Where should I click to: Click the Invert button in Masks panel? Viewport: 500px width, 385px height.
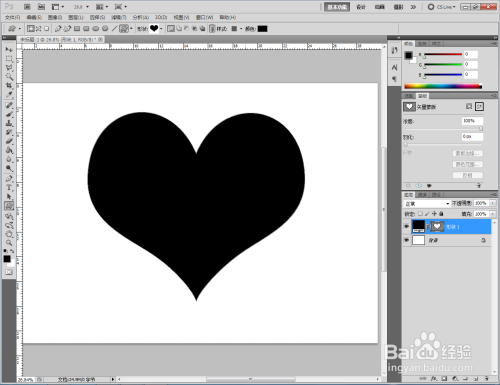468,175
